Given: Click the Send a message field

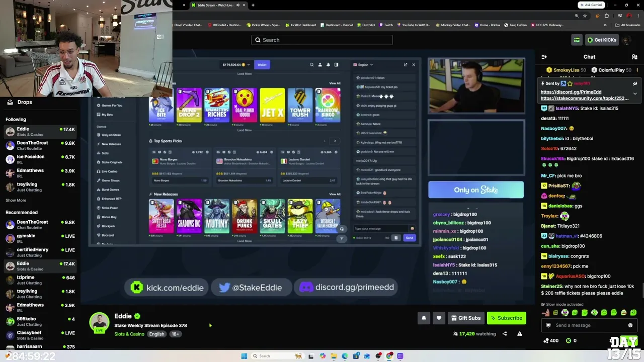Looking at the screenshot, I should click(x=589, y=325).
